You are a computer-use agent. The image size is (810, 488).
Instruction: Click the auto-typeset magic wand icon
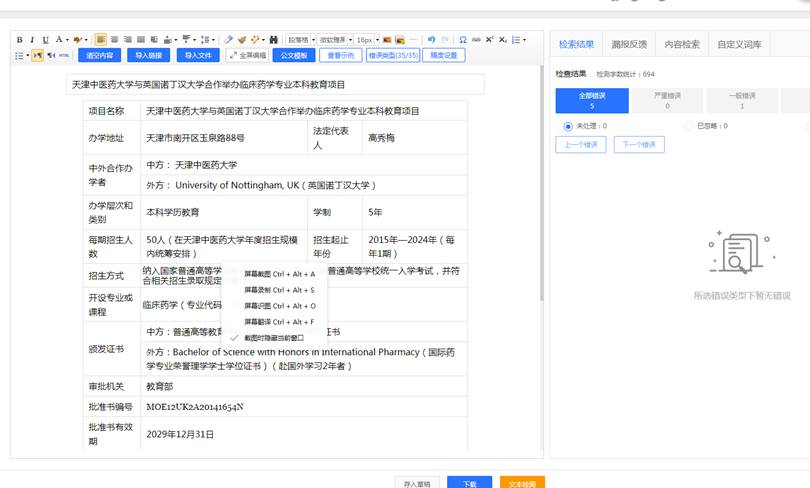pos(255,39)
